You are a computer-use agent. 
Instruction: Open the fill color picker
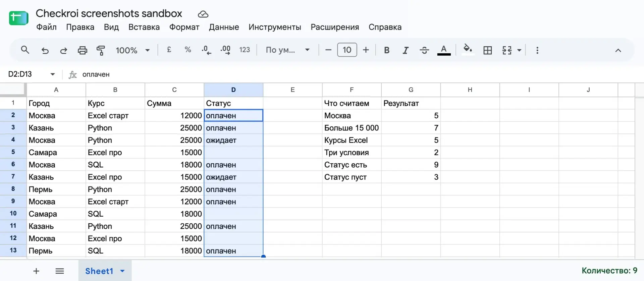tap(468, 50)
